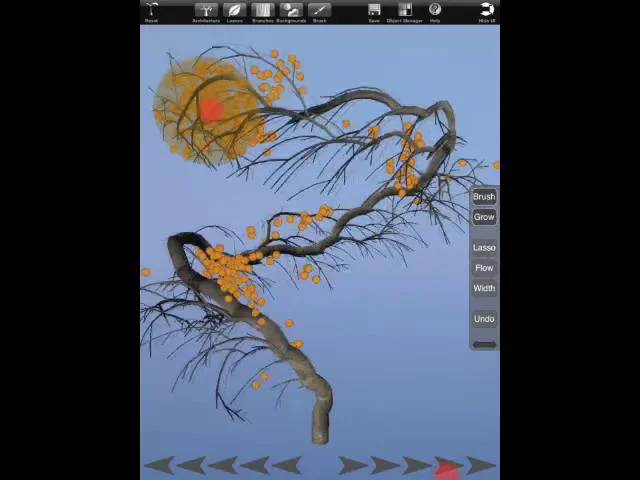Open the Backgrounds tool

(291, 12)
